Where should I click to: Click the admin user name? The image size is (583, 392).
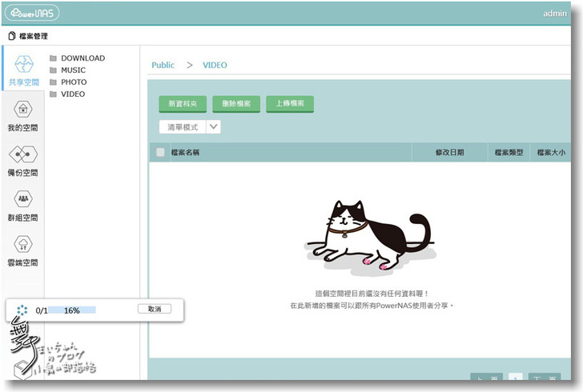pos(555,14)
